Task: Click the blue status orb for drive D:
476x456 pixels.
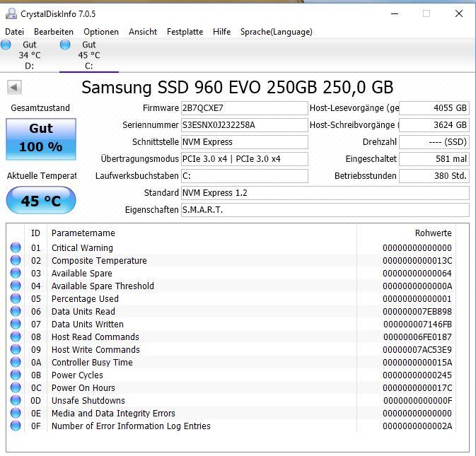Action: click(x=6, y=45)
